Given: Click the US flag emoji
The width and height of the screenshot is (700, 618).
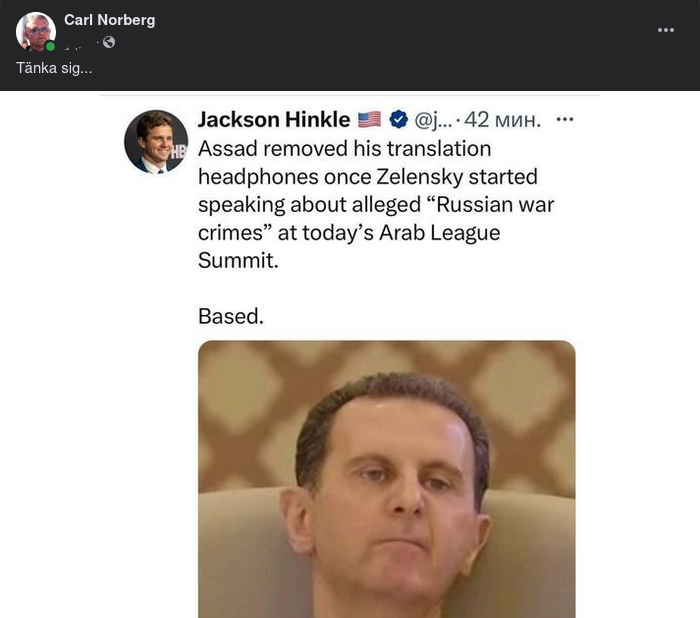Looking at the screenshot, I should [369, 120].
